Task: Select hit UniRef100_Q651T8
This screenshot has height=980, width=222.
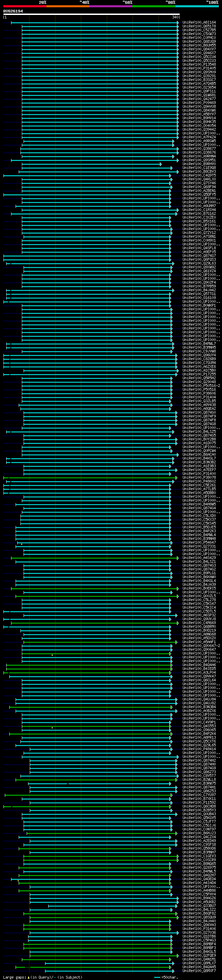Action: point(199,26)
